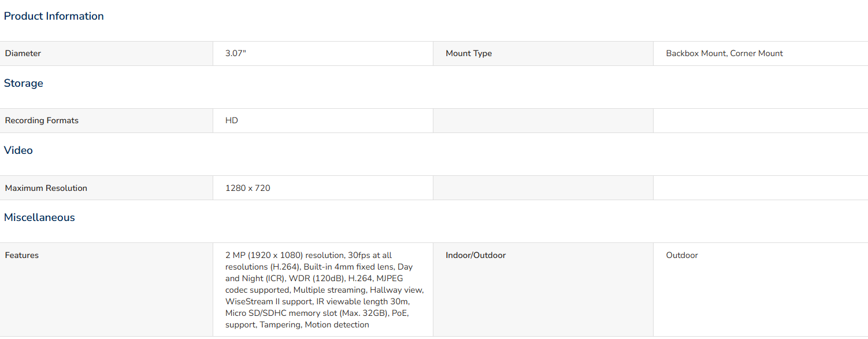
Task: Click the Product Information heading
Action: (x=54, y=16)
